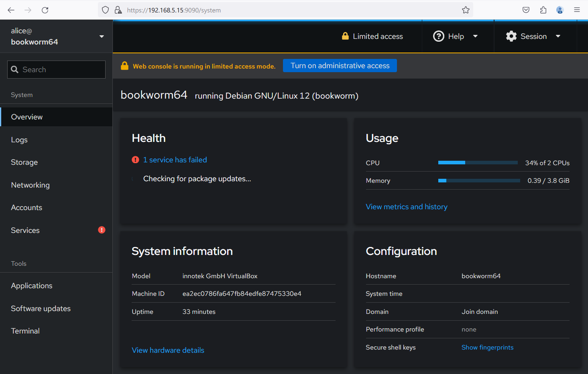
Task: Click the Machine ID value
Action: [x=242, y=293]
